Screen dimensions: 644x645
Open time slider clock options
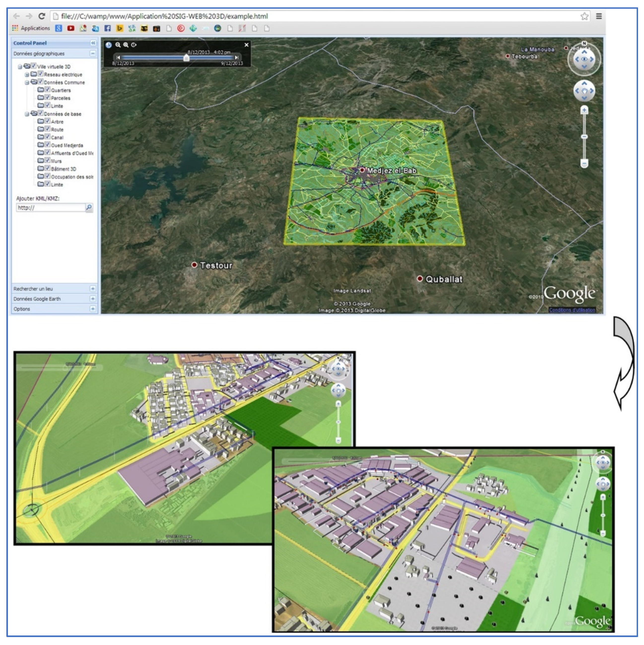(134, 45)
